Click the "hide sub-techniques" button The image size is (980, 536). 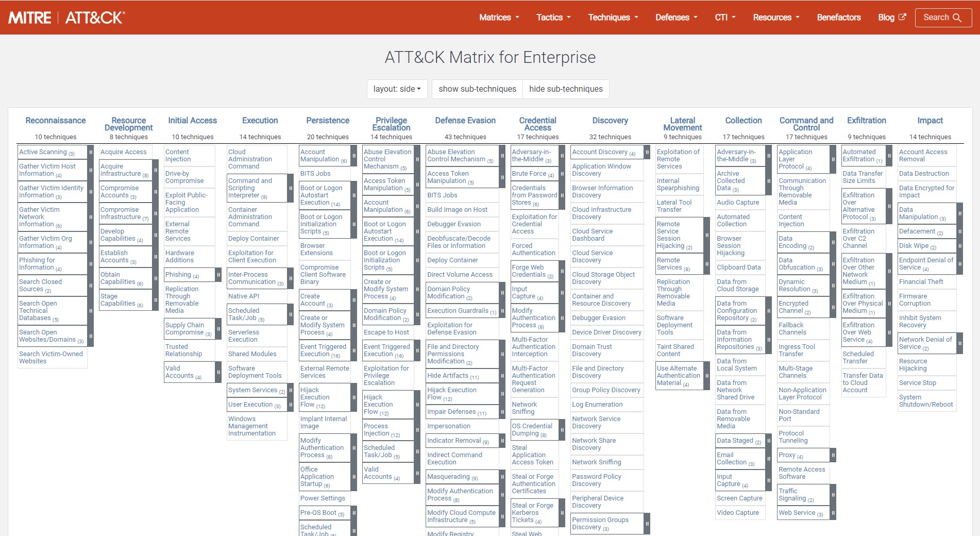[x=565, y=89]
